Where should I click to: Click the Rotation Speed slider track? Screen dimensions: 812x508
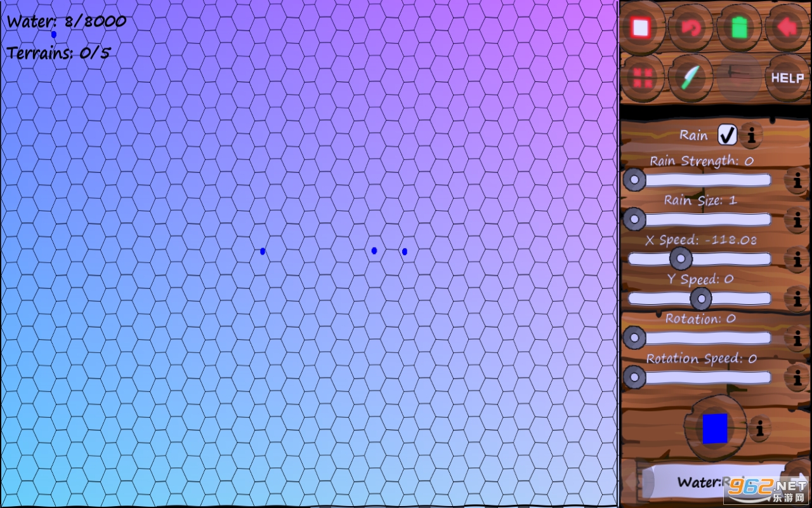699,377
